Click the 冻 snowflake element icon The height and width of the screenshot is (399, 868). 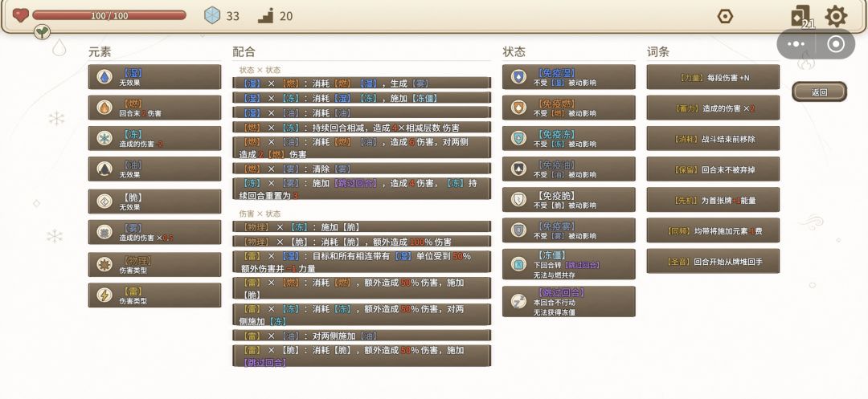(104, 138)
